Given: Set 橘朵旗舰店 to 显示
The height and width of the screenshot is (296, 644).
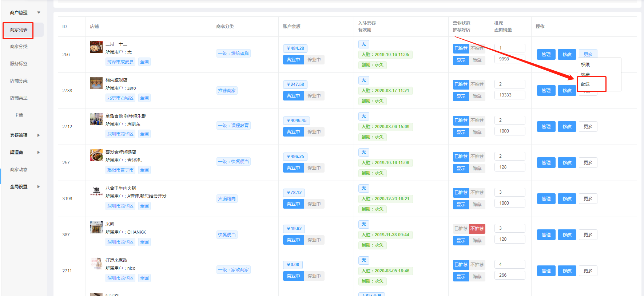Looking at the screenshot, I should click(461, 96).
